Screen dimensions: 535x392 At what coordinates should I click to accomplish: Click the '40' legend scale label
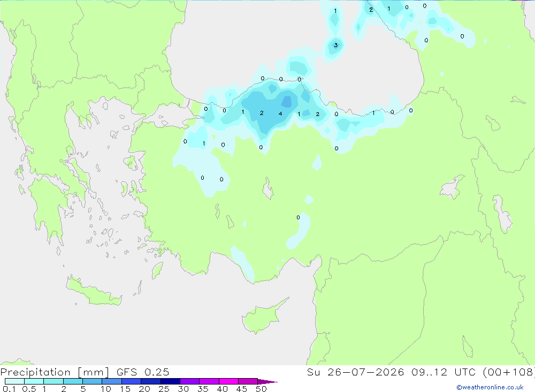pyautogui.click(x=222, y=389)
